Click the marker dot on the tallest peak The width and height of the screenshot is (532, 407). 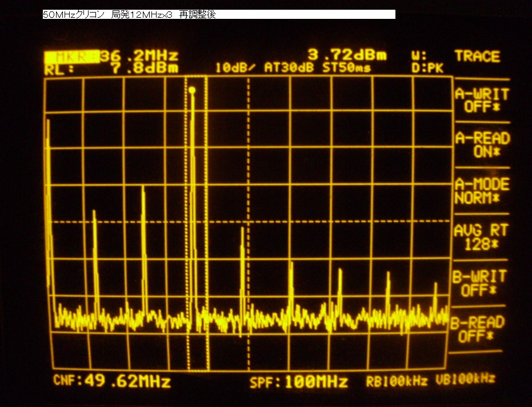[x=192, y=90]
